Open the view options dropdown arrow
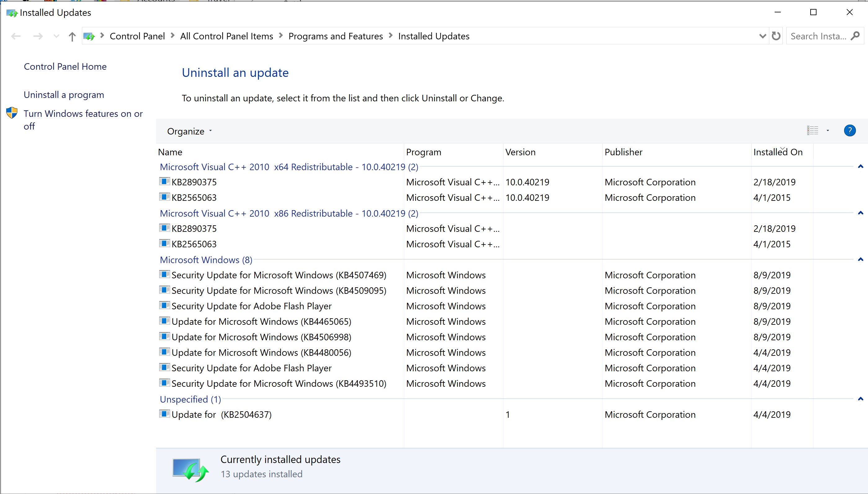 [x=828, y=130]
